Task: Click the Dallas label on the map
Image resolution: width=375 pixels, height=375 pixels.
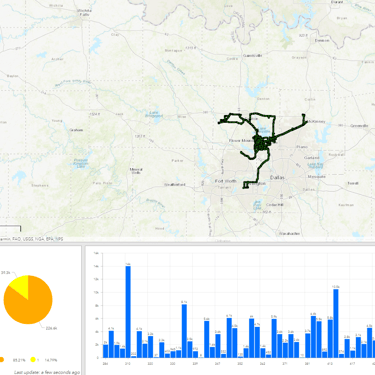Action: [277, 178]
